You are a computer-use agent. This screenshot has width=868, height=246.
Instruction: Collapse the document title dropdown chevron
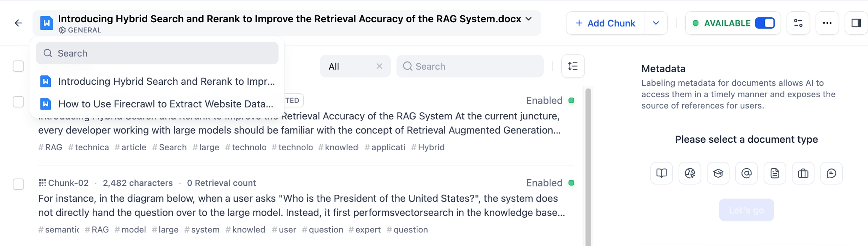pos(529,19)
